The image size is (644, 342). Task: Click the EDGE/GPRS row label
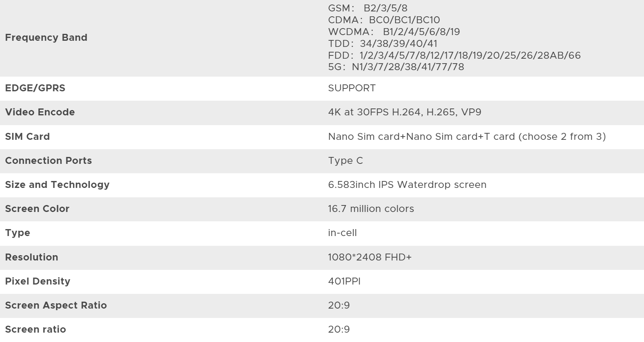tap(35, 88)
